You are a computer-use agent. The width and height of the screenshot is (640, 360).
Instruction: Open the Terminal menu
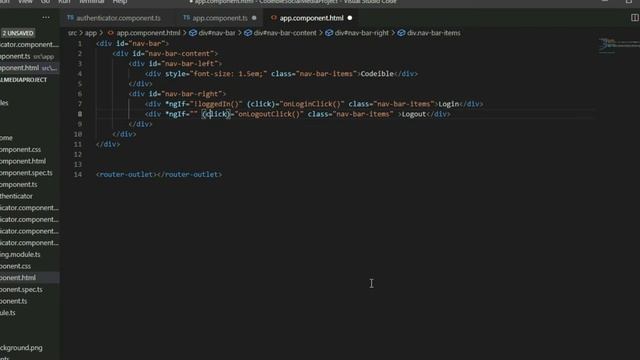91,2
